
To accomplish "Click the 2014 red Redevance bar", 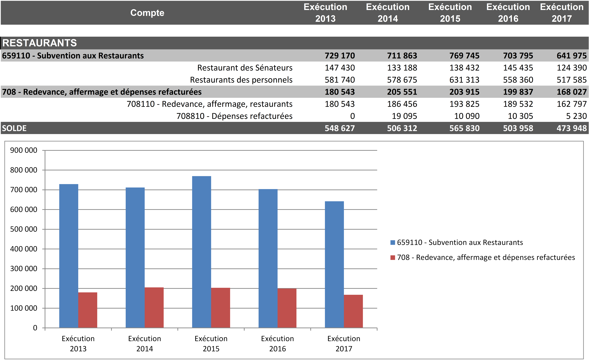I will [x=154, y=307].
